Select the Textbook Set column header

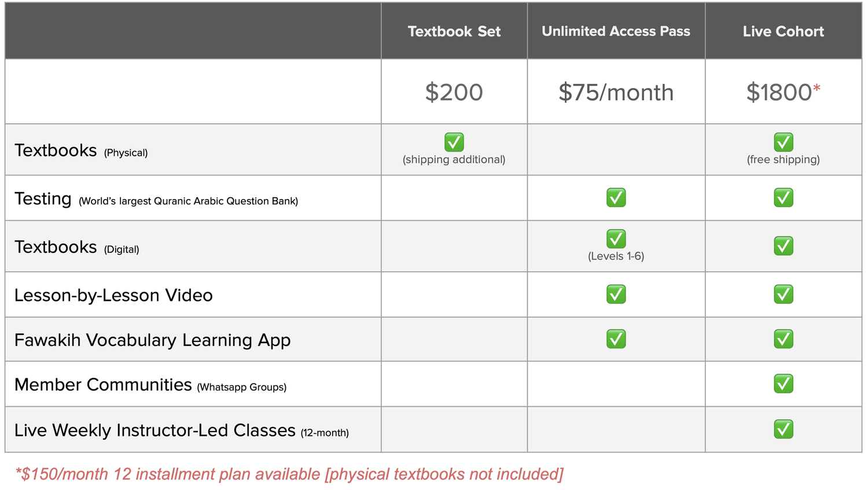coord(454,31)
